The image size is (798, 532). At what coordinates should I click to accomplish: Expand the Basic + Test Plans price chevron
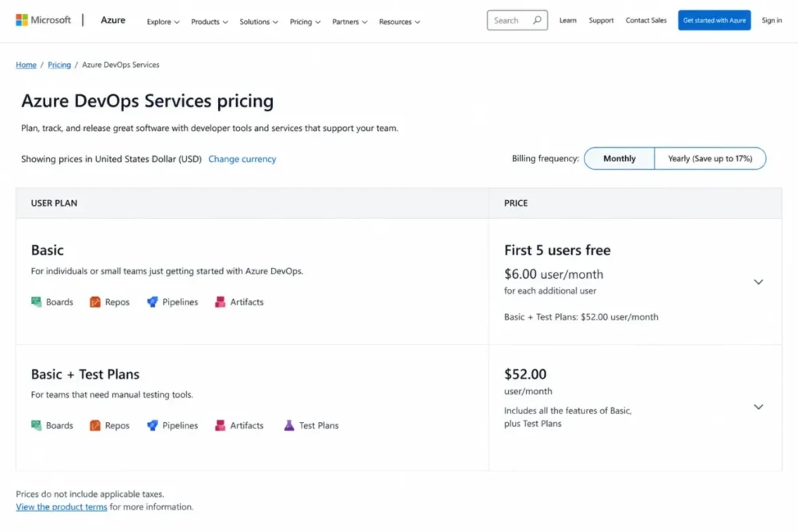(758, 407)
